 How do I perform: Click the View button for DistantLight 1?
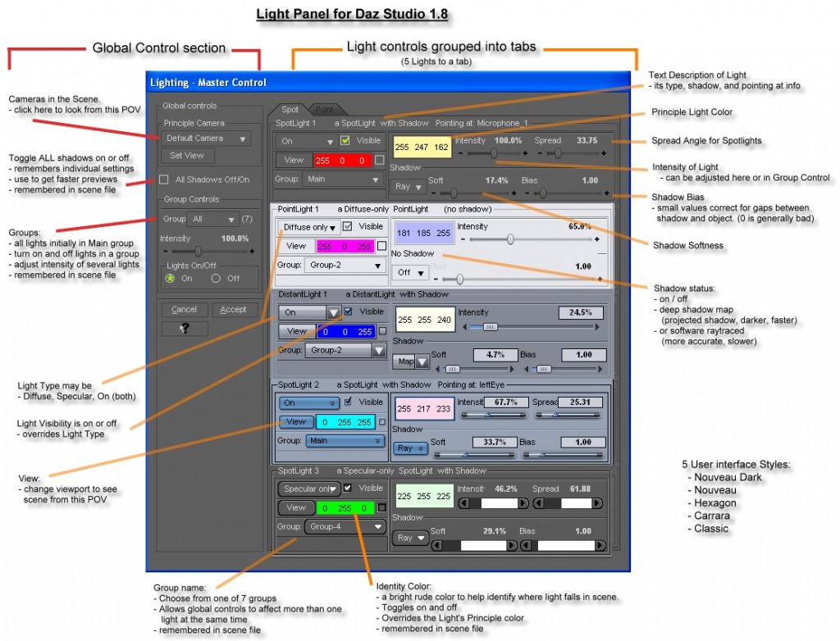coord(297,331)
